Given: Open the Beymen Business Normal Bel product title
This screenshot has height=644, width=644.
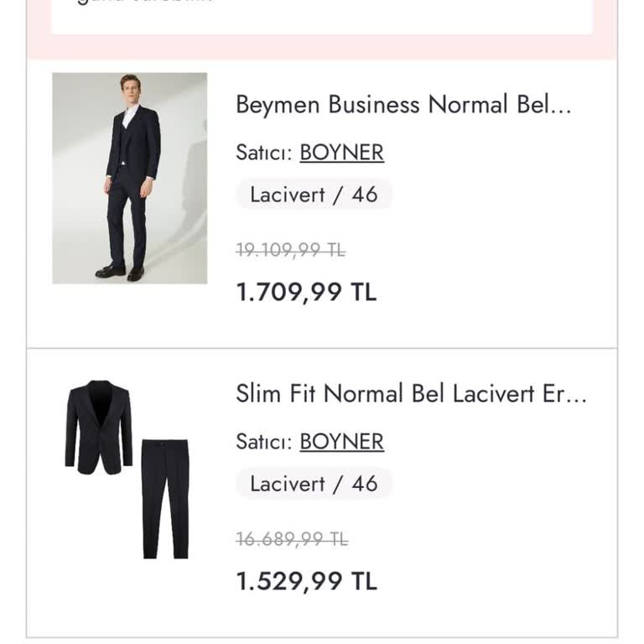Looking at the screenshot, I should point(402,106).
